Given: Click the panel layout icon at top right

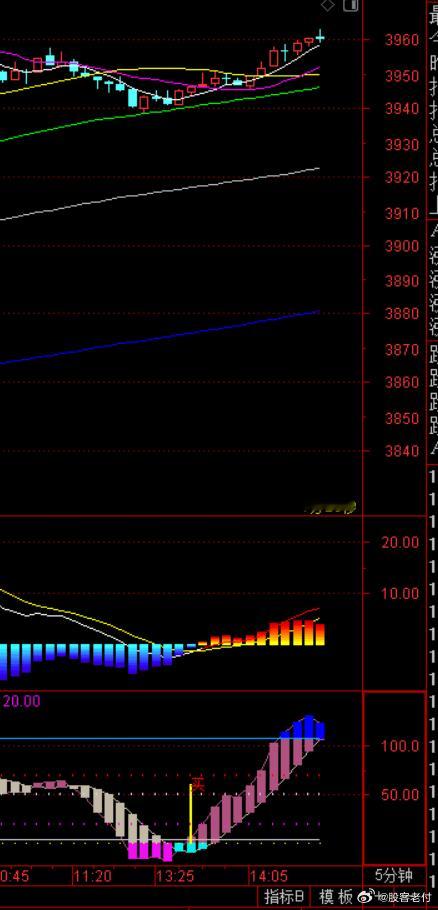Looking at the screenshot, I should pyautogui.click(x=350, y=5).
